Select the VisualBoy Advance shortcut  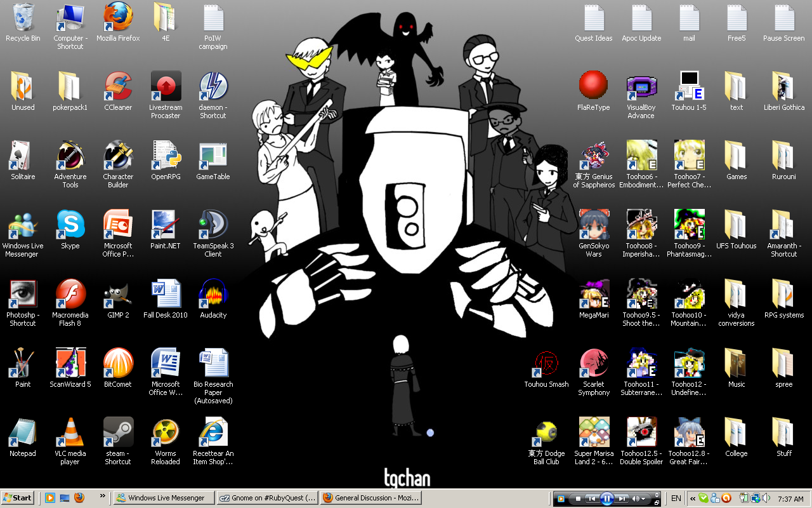(641, 88)
